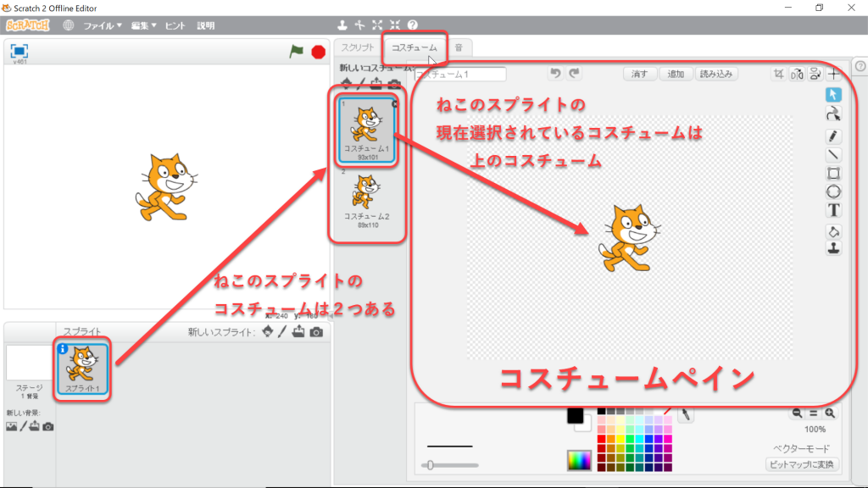Select the Delete scissors tool in top toolbar
868x488 pixels.
[x=359, y=25]
